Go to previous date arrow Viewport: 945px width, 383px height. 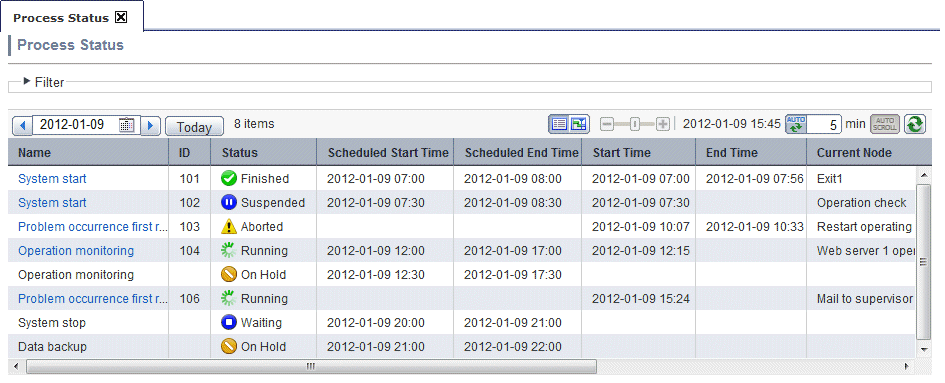click(x=22, y=125)
